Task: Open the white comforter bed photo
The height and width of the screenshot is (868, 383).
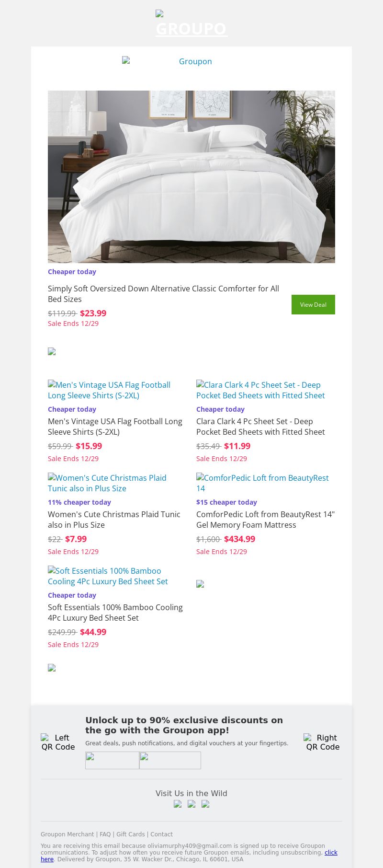Action: pyautogui.click(x=191, y=176)
